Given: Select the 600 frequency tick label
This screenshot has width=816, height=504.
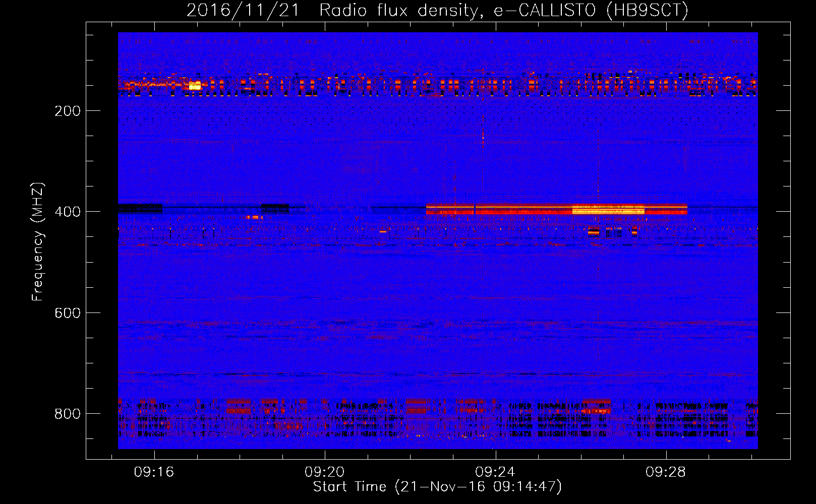Looking at the screenshot, I should tap(68, 313).
